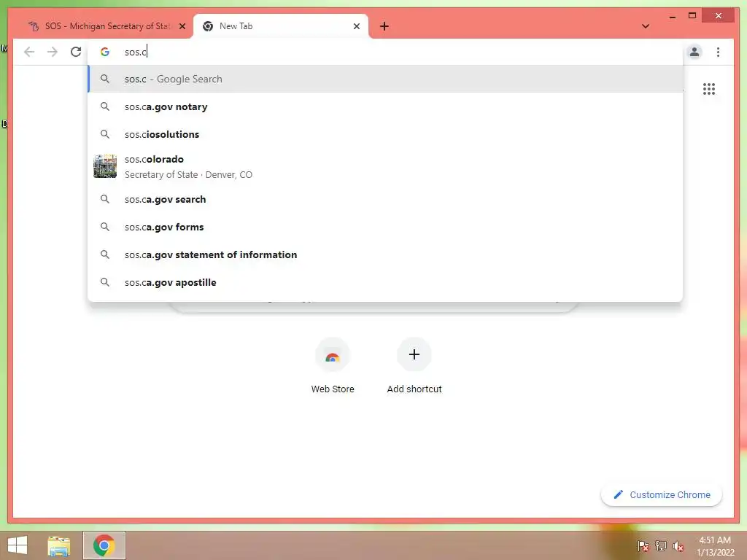The width and height of the screenshot is (747, 560).
Task: Click Chrome icon in the taskbar
Action: [104, 545]
